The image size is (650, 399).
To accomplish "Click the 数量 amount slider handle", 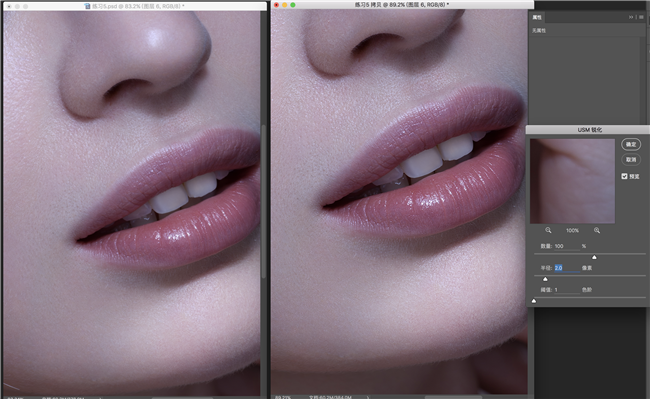I will click(x=594, y=257).
